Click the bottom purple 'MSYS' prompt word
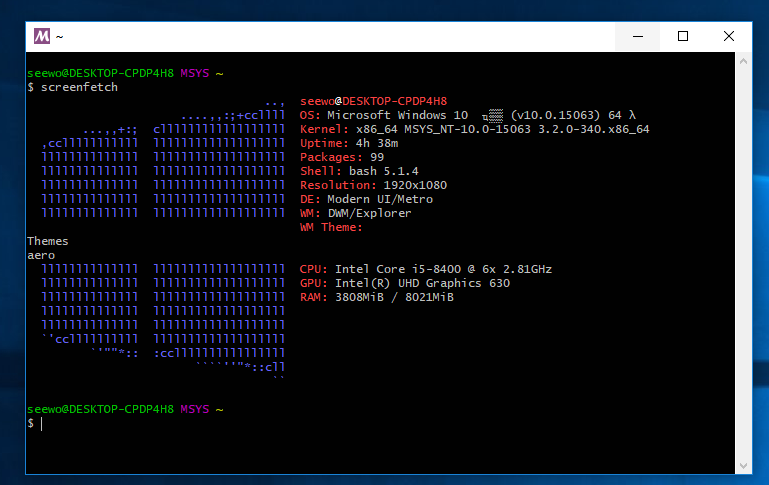The width and height of the screenshot is (769, 485). (195, 409)
